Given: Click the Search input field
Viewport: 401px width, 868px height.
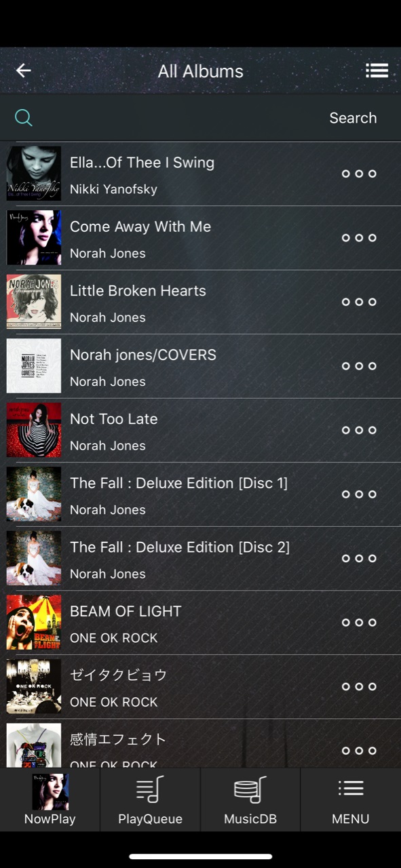Looking at the screenshot, I should coord(200,118).
